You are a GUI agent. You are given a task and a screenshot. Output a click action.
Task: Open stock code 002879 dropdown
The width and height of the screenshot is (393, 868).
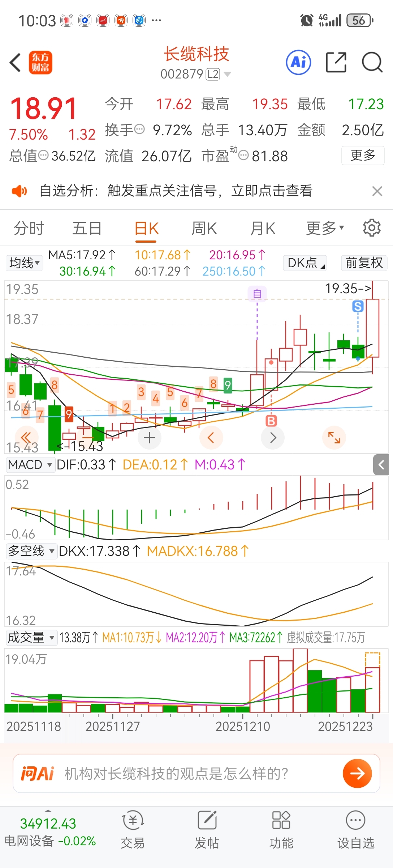pos(195,74)
